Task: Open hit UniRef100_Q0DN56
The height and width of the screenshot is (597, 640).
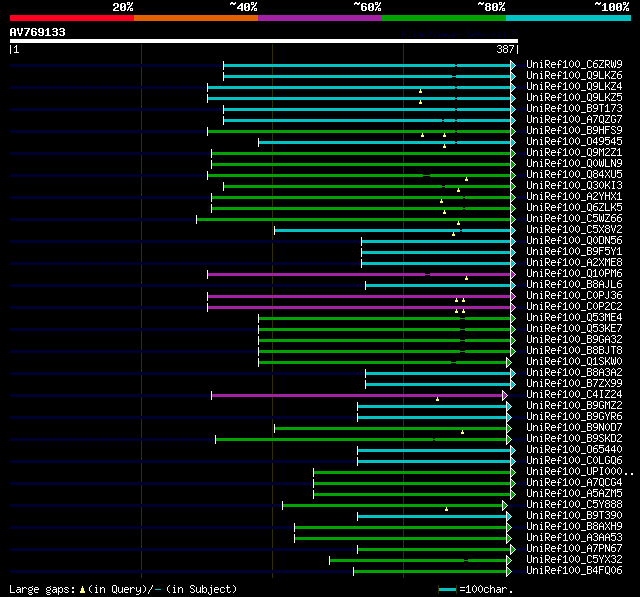Action: tap(574, 241)
